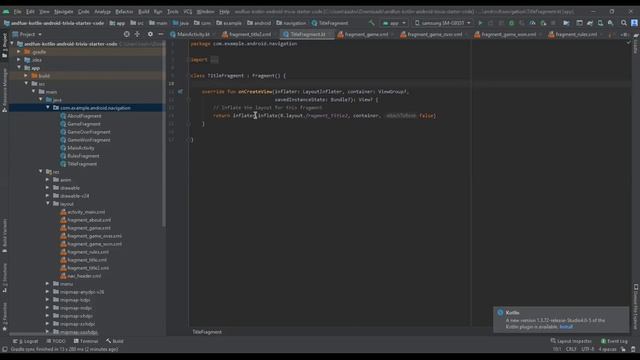This screenshot has width=640, height=360.
Task: Click the gutter override icon beside onCreateView
Action: (x=180, y=92)
